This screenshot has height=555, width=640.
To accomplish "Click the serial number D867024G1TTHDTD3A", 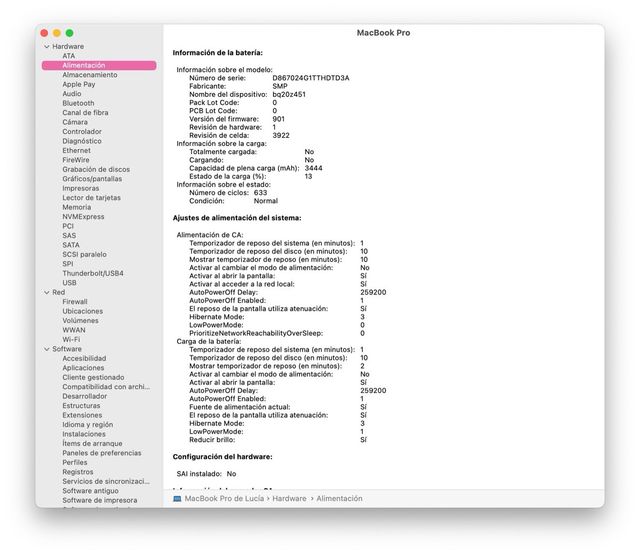I will point(311,78).
